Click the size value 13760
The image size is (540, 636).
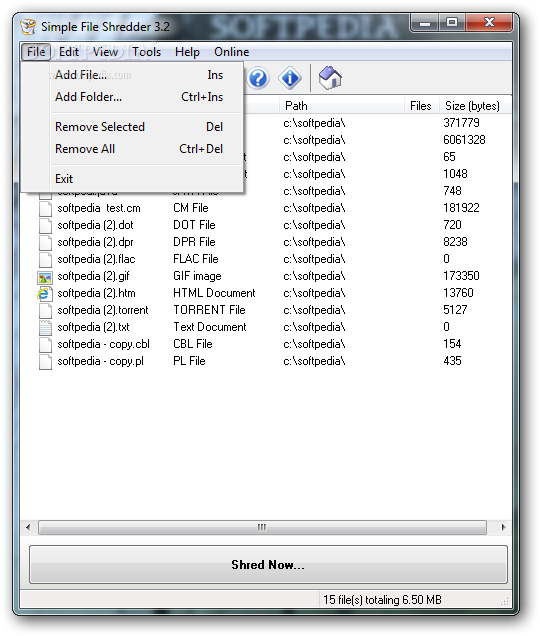pyautogui.click(x=458, y=294)
